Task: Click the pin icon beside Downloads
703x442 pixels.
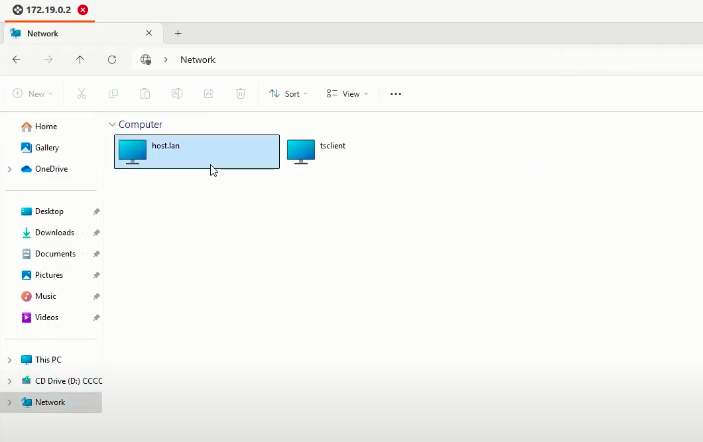Action: tap(96, 233)
